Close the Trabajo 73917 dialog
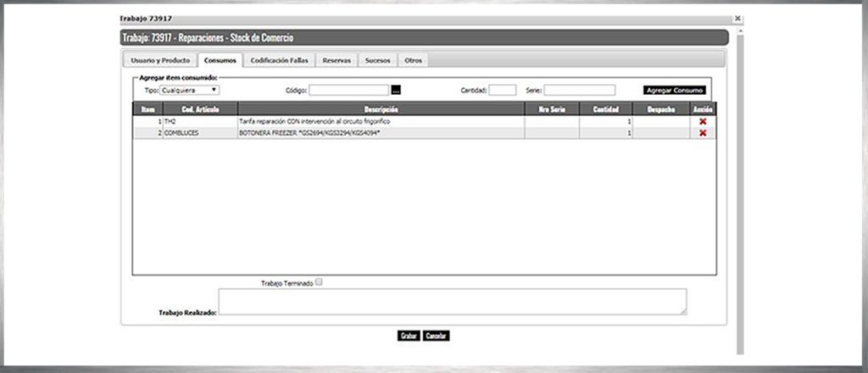868x373 pixels. (x=737, y=18)
